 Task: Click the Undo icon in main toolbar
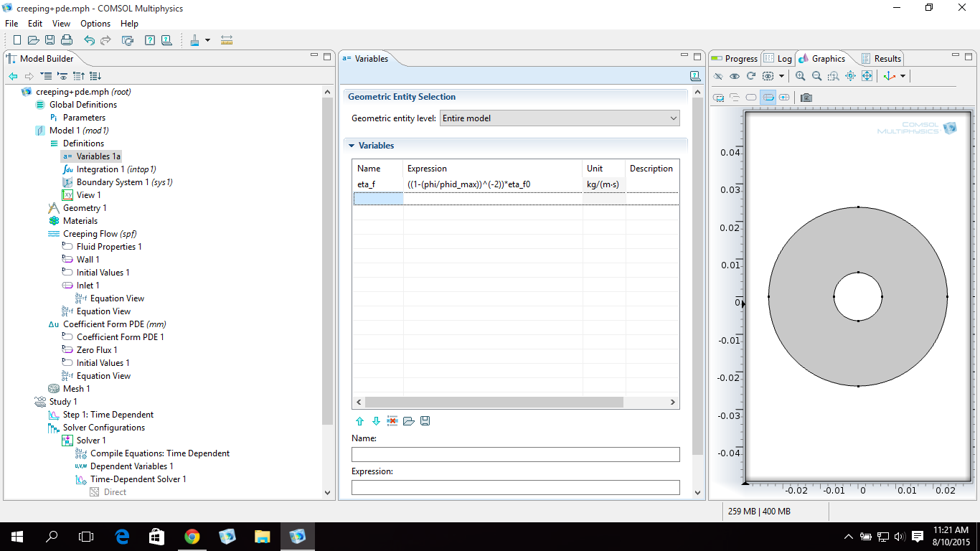pos(89,40)
